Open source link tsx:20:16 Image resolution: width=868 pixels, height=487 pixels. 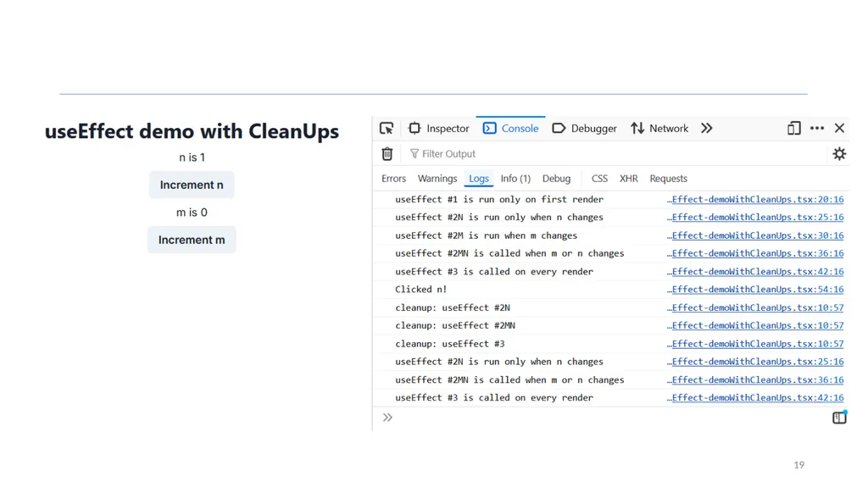[x=755, y=199]
